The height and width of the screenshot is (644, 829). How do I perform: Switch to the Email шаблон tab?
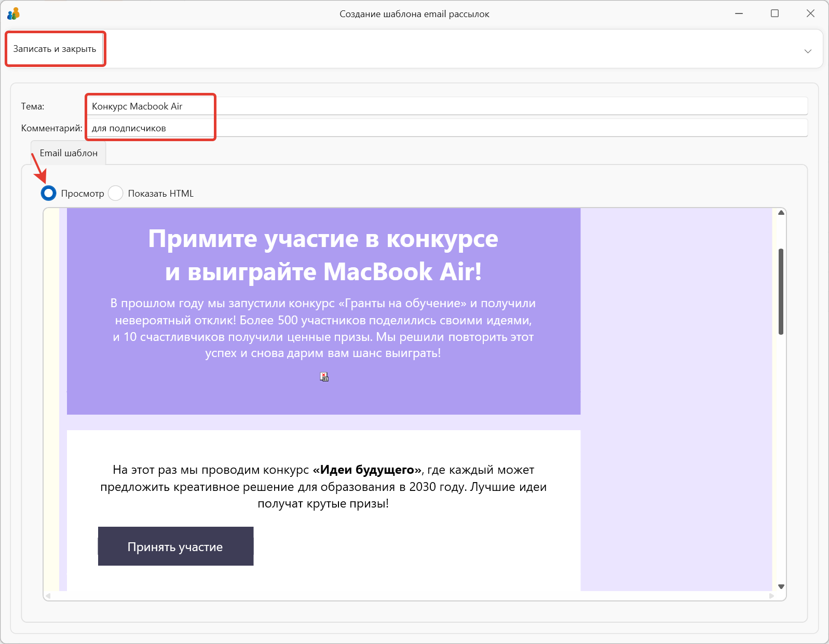point(69,153)
